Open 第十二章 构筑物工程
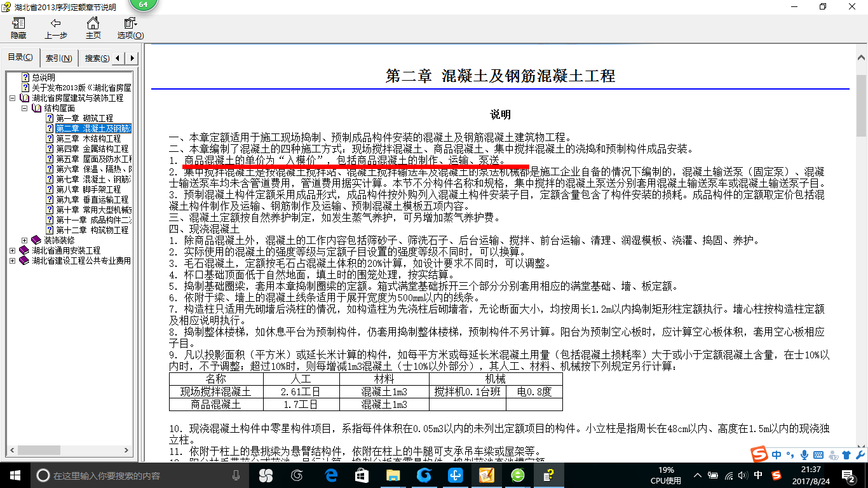The height and width of the screenshot is (488, 868). 92,230
